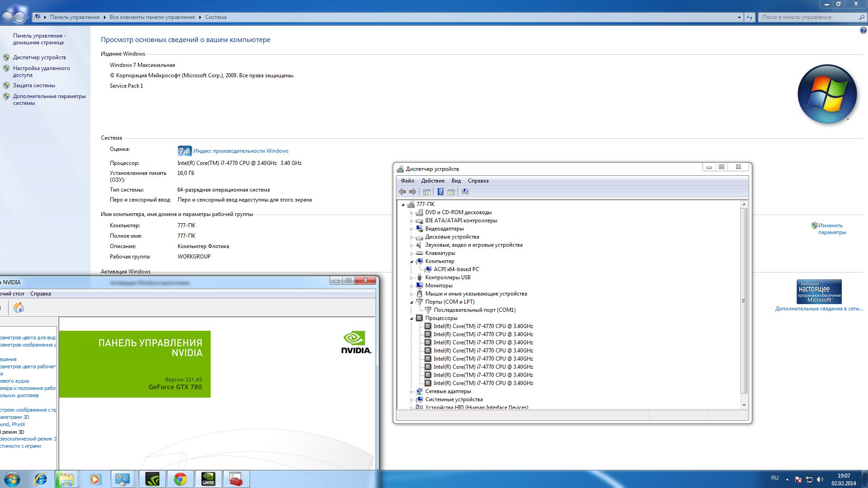Image resolution: width=868 pixels, height=488 pixels.
Task: Open Справка menu in NVIDIA window
Action: 41,294
